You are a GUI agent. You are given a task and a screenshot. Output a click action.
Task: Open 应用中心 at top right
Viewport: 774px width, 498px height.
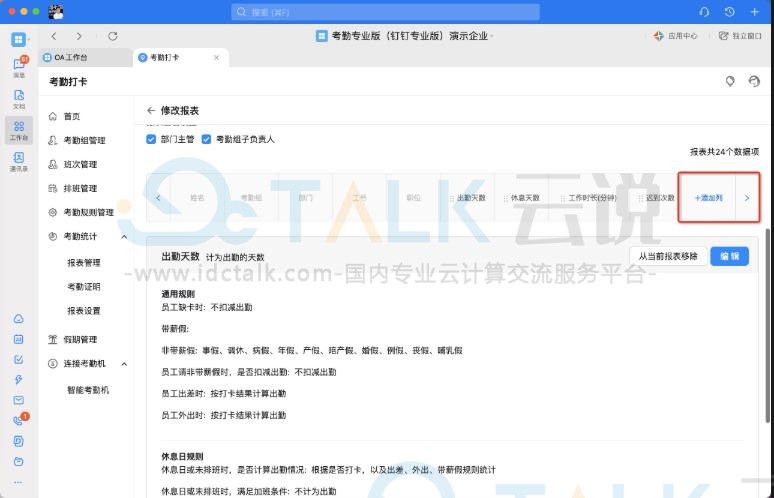coord(675,36)
